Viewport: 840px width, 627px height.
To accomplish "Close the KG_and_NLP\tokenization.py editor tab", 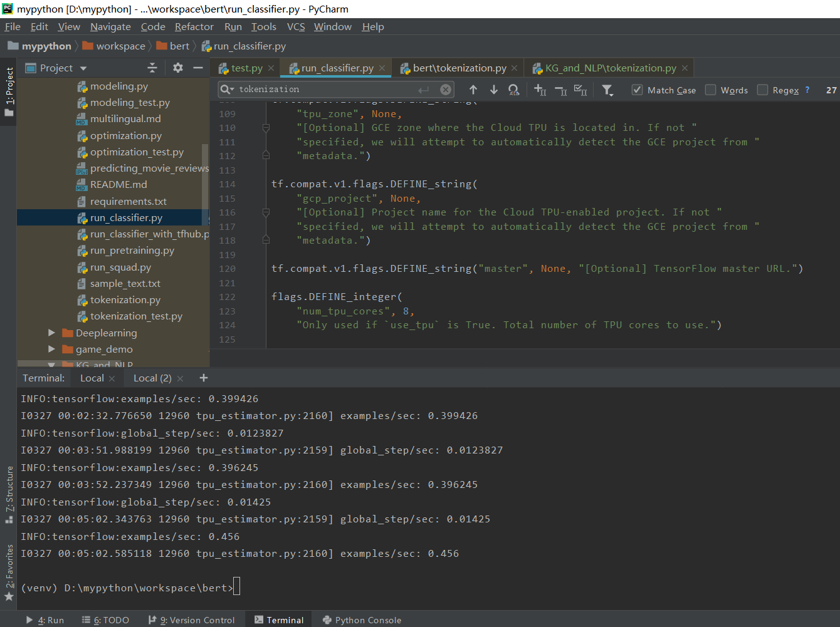I will point(685,68).
